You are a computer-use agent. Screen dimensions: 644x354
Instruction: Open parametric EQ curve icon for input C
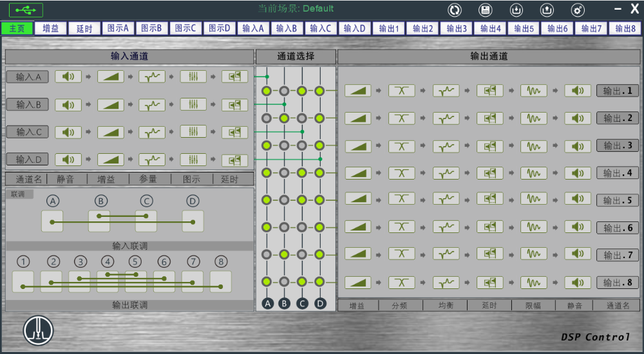[x=152, y=132]
